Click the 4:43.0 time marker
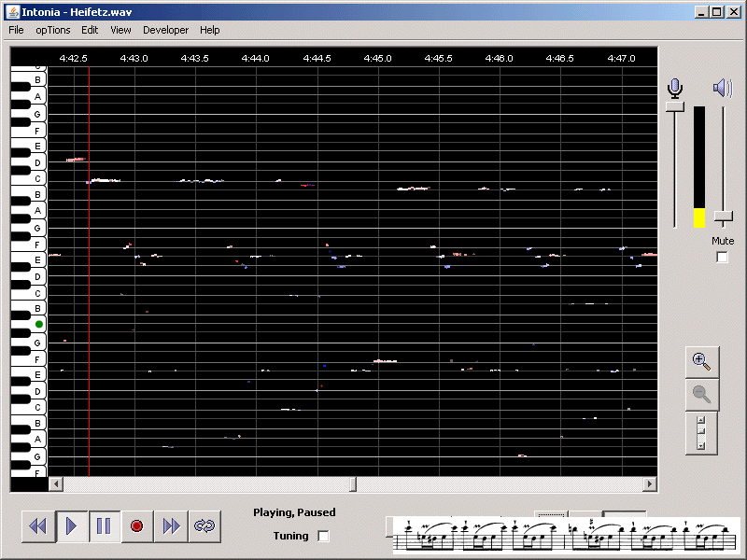Image resolution: width=747 pixels, height=560 pixels. 134,59
